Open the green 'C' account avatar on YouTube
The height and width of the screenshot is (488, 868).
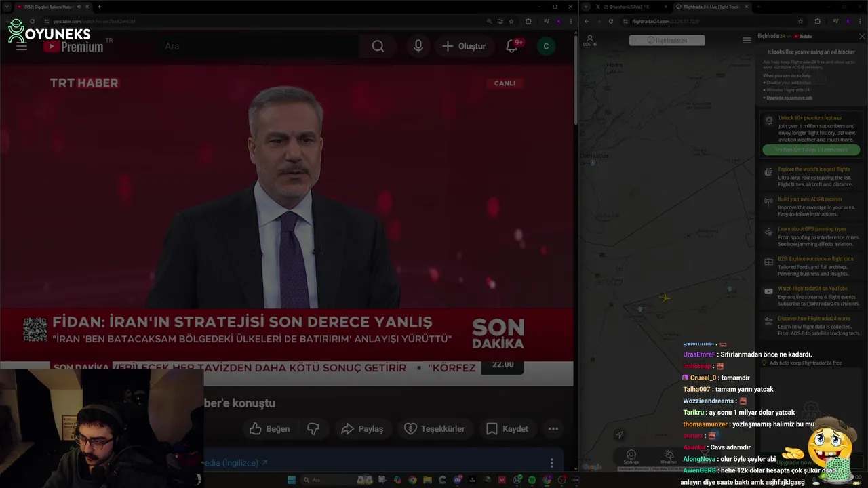point(546,46)
